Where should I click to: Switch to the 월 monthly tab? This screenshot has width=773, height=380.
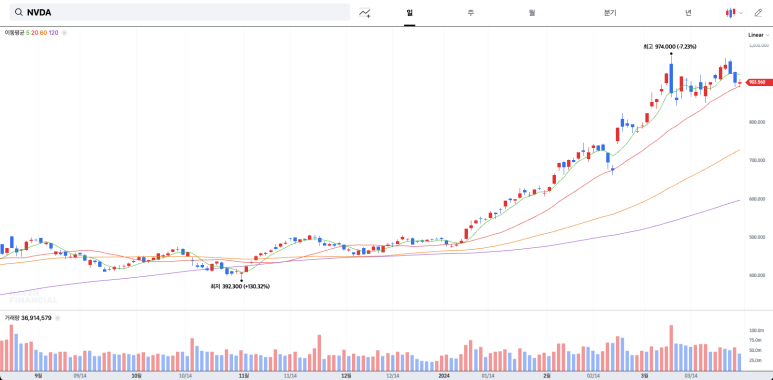click(532, 13)
